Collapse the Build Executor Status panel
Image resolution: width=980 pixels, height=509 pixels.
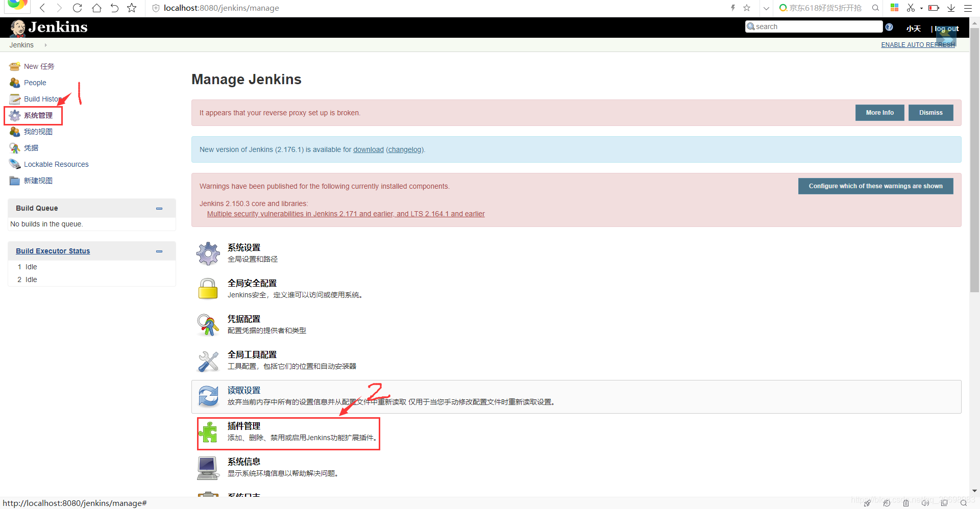point(159,251)
